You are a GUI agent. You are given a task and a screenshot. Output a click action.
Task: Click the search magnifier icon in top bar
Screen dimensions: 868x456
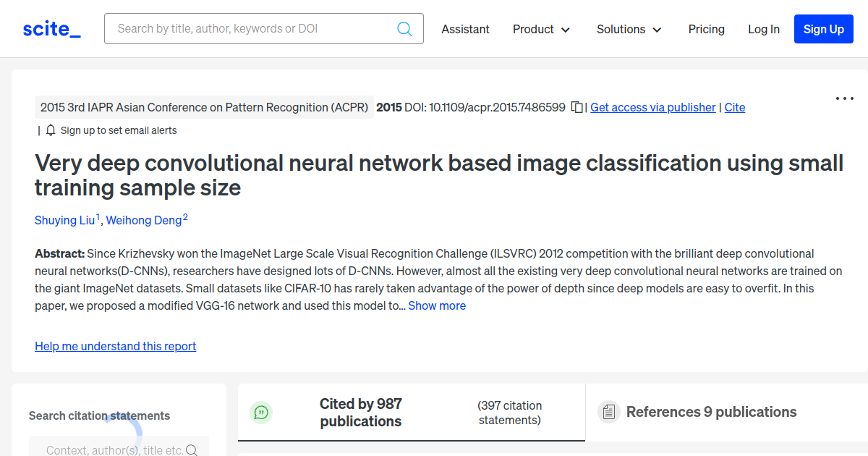pyautogui.click(x=404, y=29)
